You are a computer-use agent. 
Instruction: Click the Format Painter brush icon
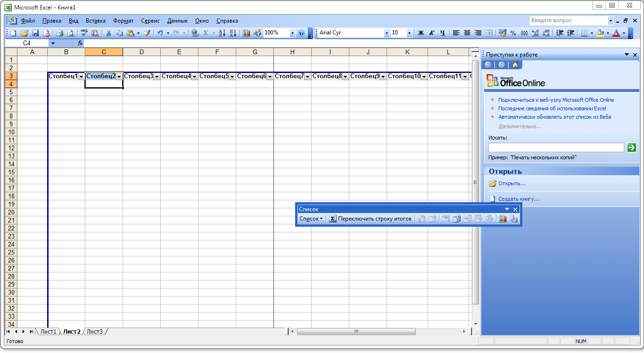(x=147, y=33)
